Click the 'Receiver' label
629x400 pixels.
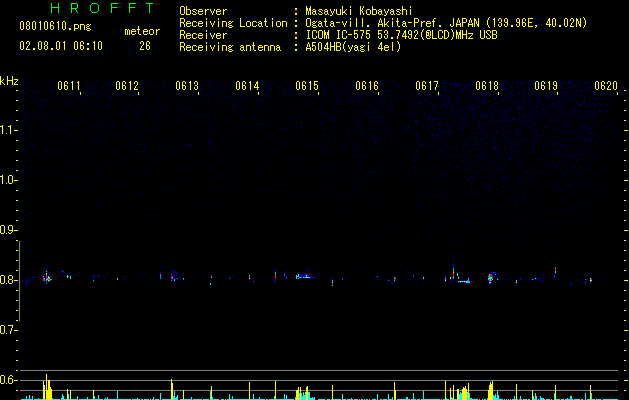pos(203,35)
